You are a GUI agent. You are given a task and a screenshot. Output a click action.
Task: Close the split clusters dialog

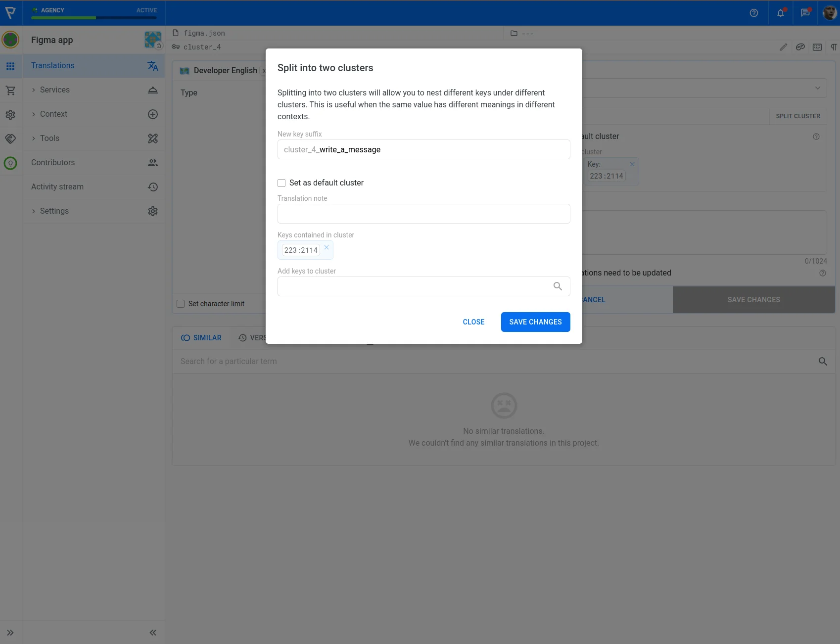click(473, 322)
